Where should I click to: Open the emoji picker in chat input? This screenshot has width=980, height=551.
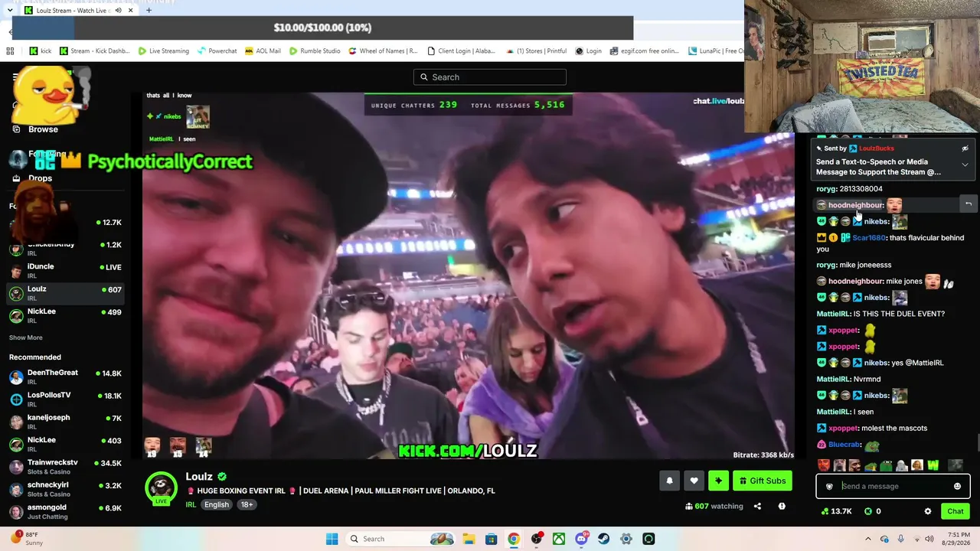957,486
